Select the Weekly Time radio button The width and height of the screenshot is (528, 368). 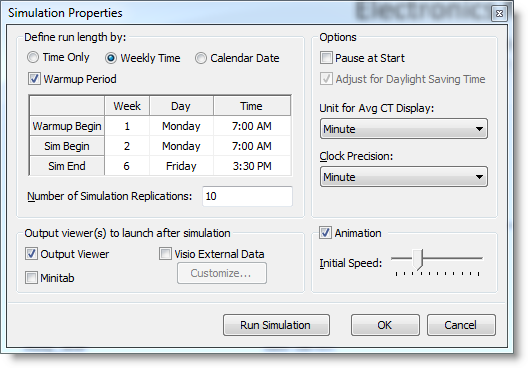[110, 58]
